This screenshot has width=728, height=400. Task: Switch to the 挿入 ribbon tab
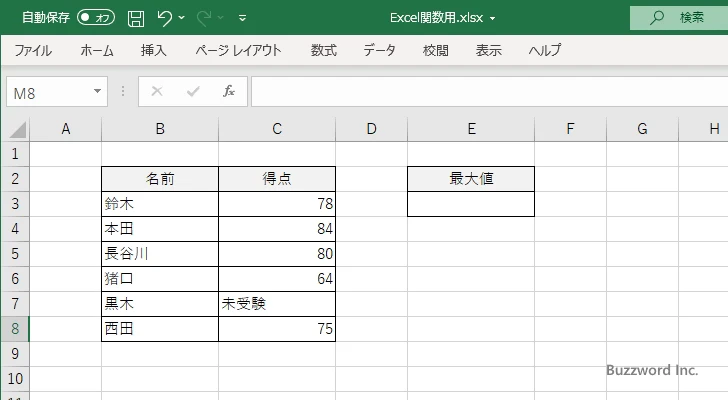(154, 50)
